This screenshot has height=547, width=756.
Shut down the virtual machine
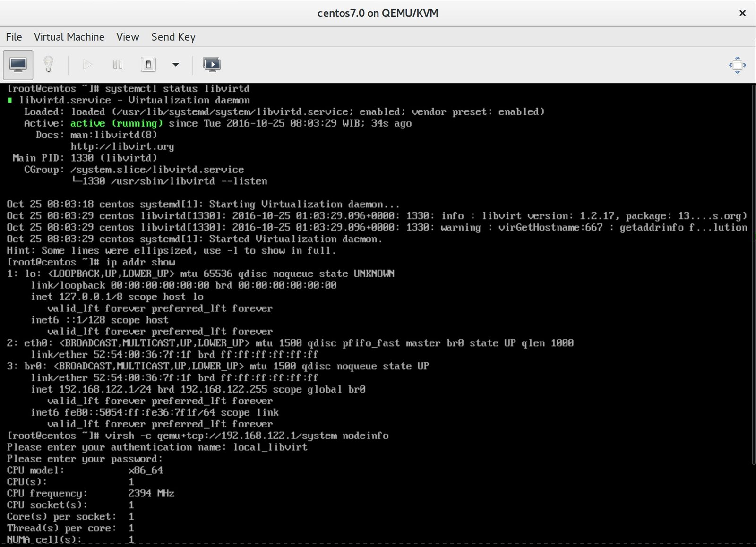148,65
